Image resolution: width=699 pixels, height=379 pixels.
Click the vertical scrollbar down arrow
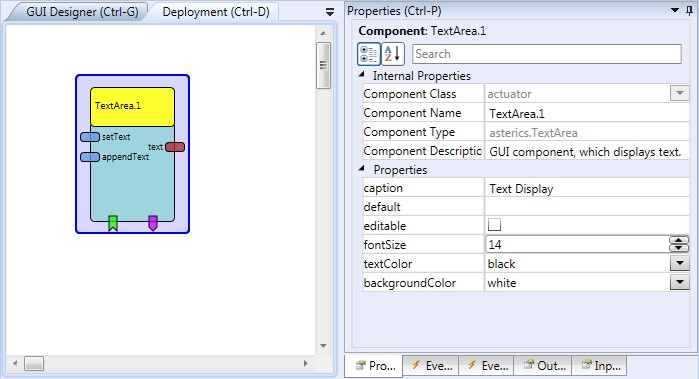point(323,346)
